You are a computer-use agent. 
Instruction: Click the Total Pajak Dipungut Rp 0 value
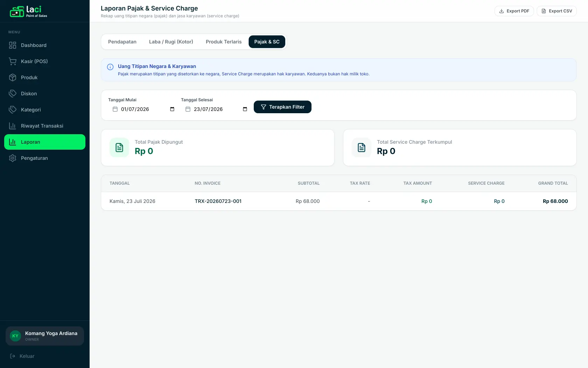pyautogui.click(x=144, y=151)
